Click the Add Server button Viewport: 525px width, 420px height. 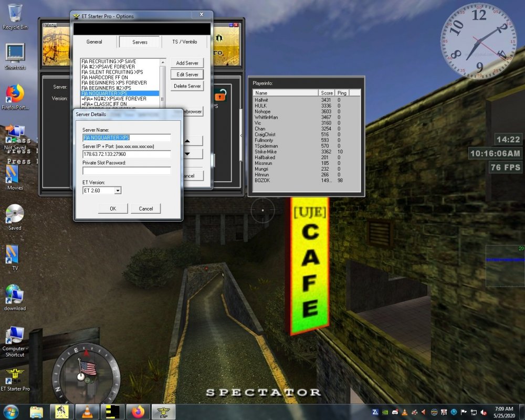pyautogui.click(x=187, y=63)
